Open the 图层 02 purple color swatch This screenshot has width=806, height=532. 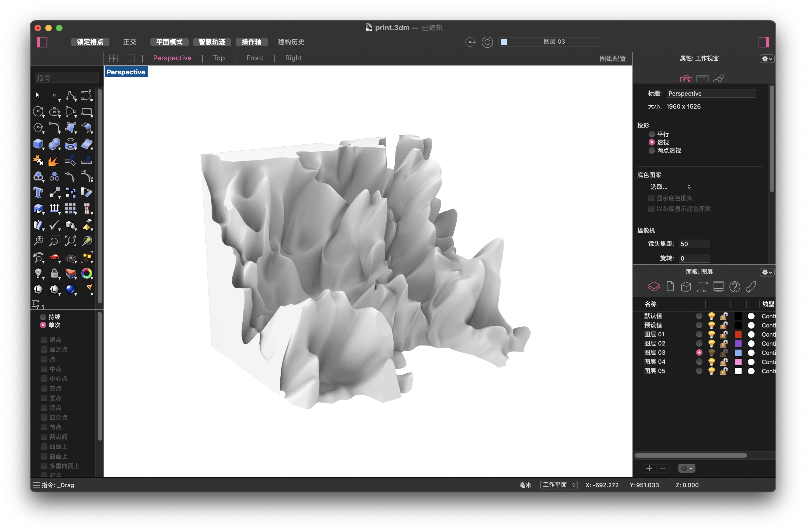[x=738, y=343]
